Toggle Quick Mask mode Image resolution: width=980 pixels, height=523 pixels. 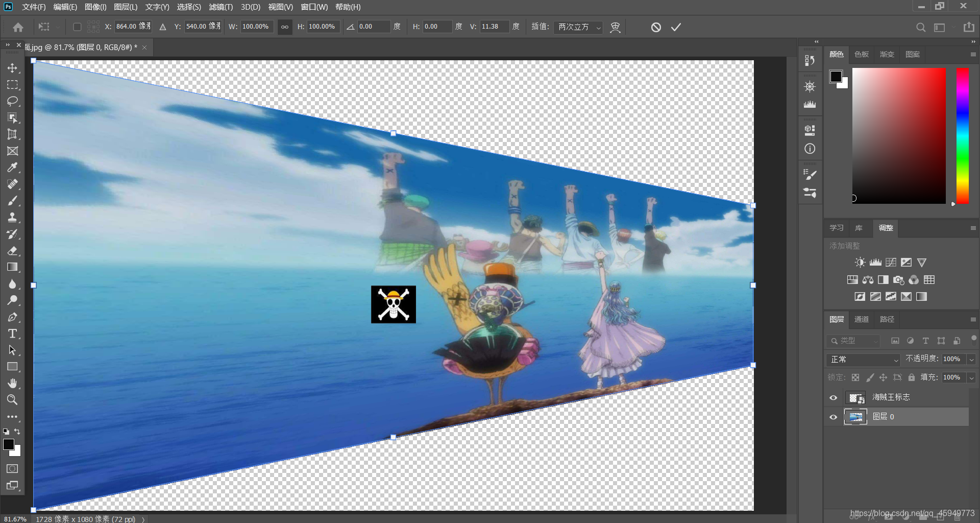(12, 469)
